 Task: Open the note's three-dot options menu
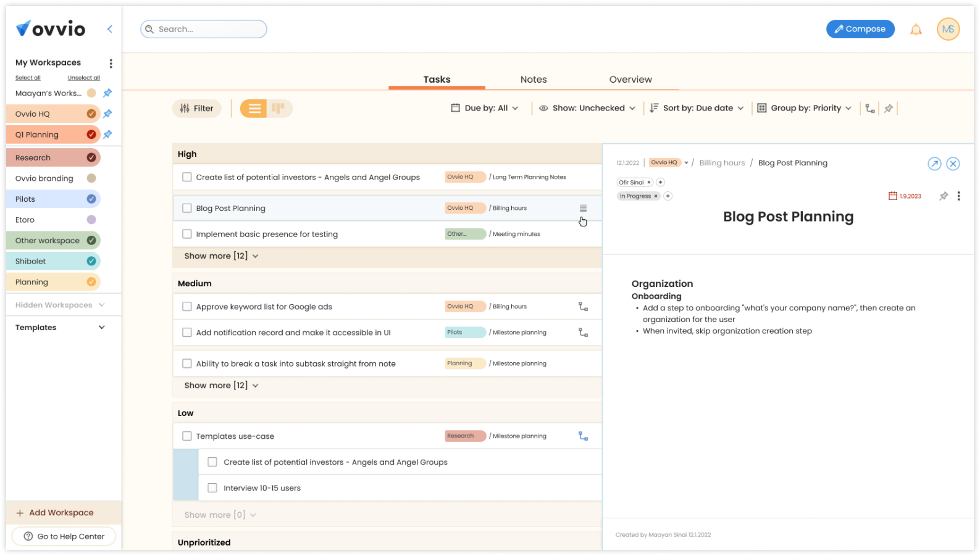point(958,196)
